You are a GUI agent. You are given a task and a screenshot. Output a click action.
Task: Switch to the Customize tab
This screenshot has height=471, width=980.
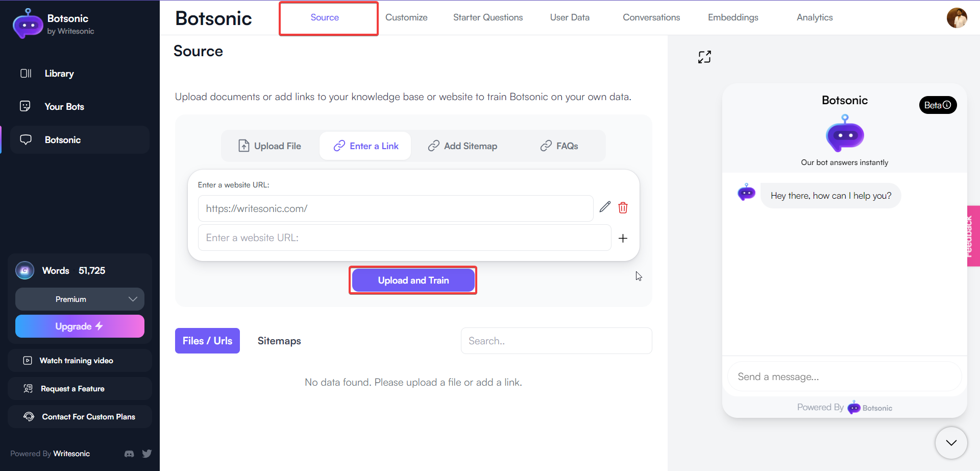[406, 17]
